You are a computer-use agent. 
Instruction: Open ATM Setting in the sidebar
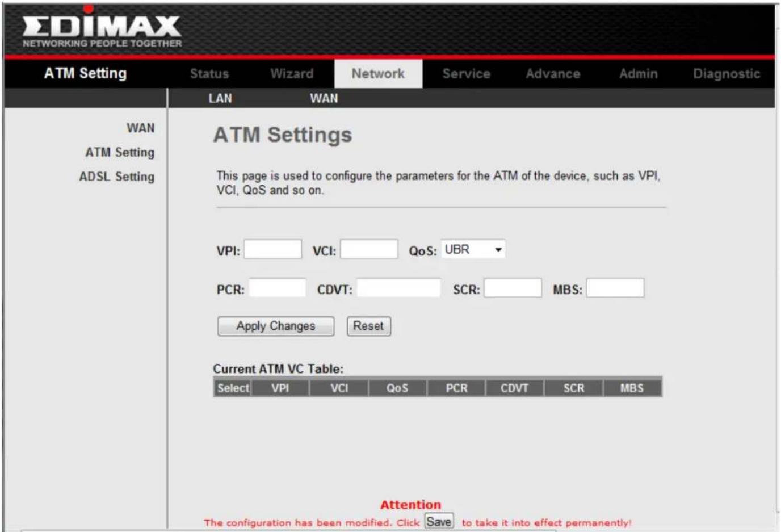pos(120,152)
